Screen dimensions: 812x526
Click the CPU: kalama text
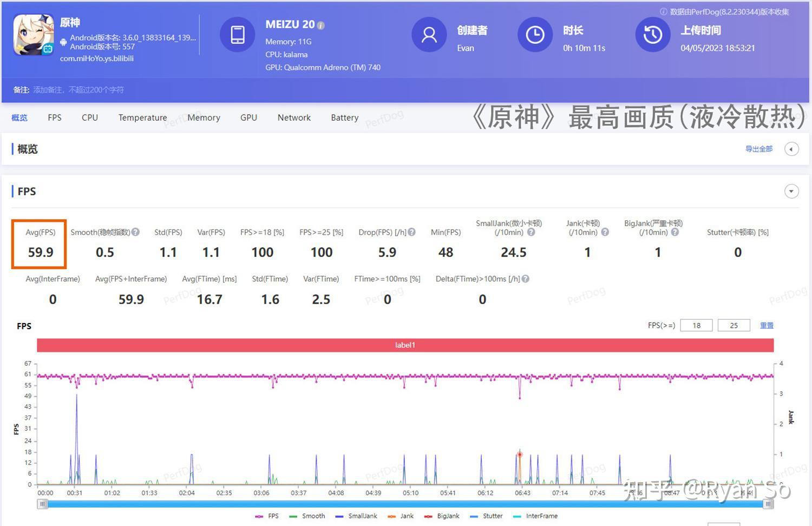click(286, 55)
